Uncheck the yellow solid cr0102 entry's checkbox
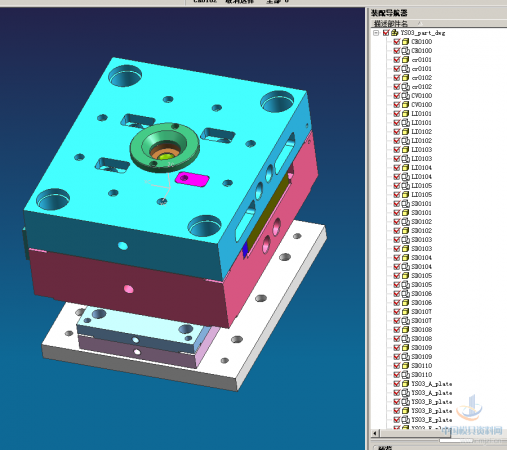This screenshot has width=507, height=450. [x=397, y=78]
